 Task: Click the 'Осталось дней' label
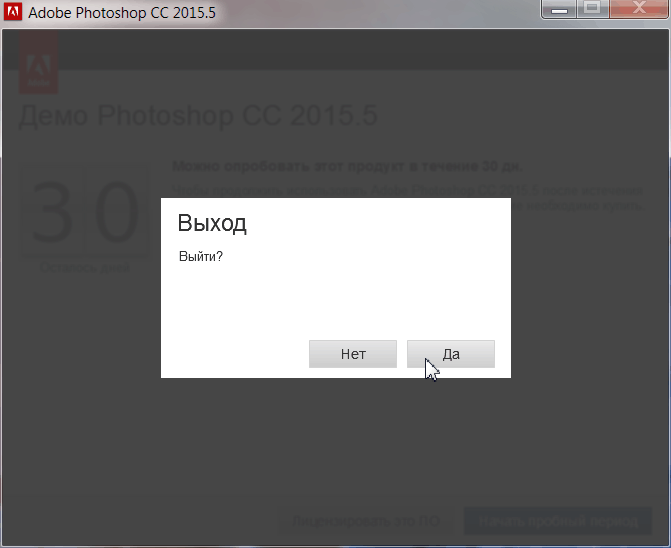click(x=85, y=268)
